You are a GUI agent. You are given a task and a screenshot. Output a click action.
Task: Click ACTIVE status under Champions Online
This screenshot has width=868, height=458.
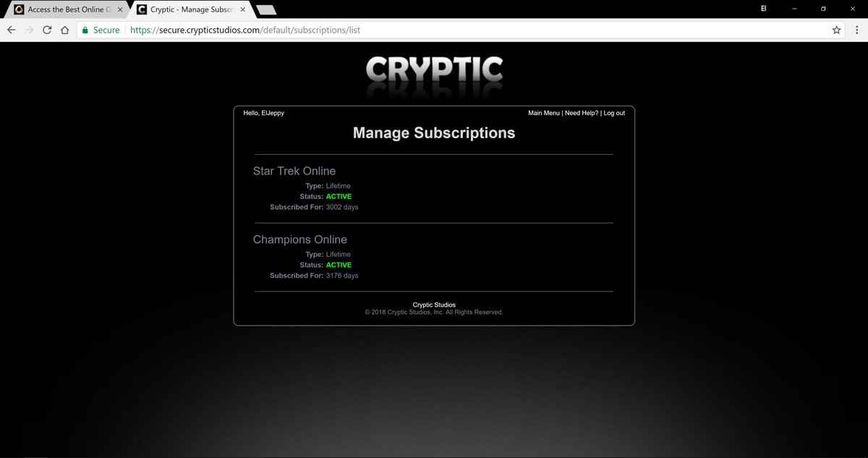(x=339, y=265)
